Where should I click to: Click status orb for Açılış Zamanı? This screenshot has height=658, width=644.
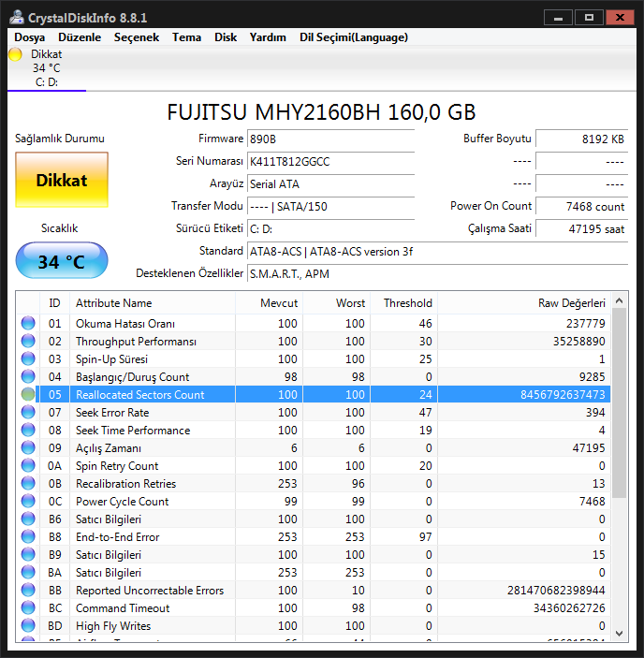click(28, 447)
